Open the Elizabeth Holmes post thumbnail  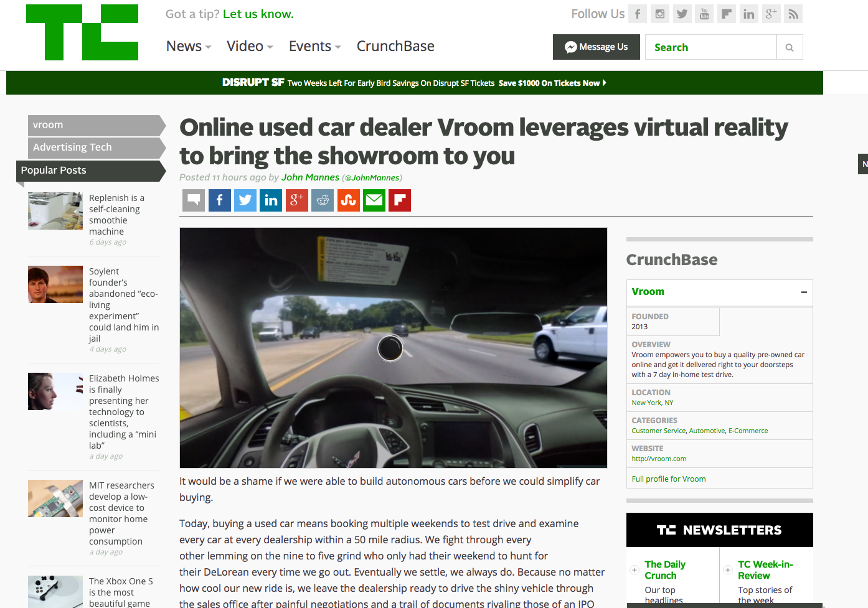[x=55, y=391]
